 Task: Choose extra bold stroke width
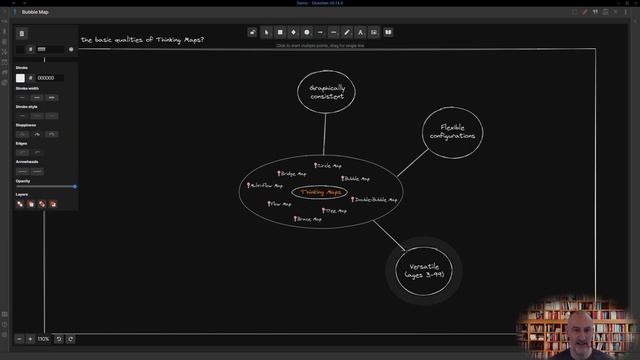point(51,98)
